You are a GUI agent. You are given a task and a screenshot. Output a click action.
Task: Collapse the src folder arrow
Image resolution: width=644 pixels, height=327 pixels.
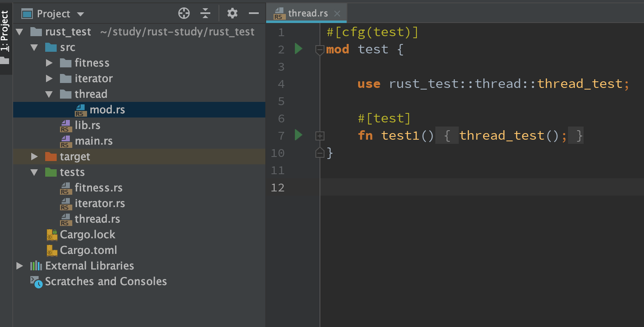pos(34,47)
